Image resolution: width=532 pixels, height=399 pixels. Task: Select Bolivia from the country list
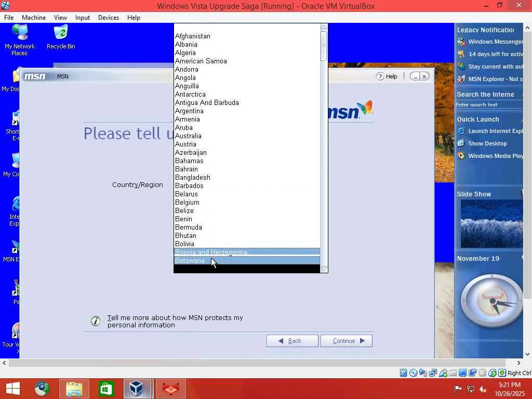point(247,244)
